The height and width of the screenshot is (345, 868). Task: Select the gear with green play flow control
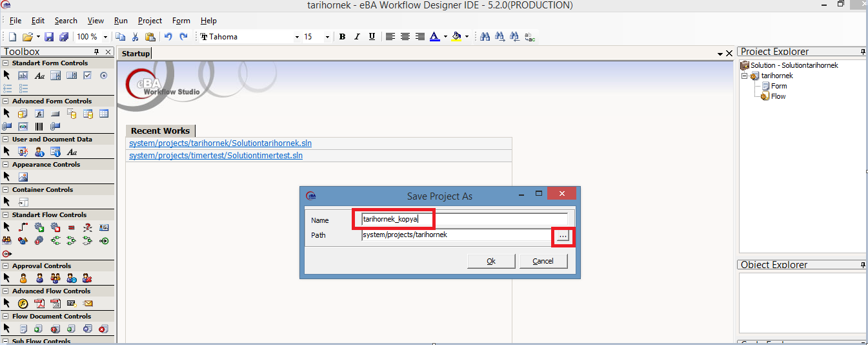click(39, 227)
